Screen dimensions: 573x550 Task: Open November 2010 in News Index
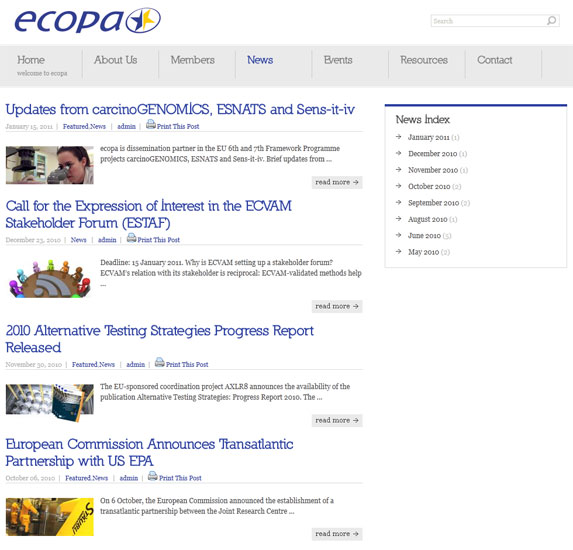[x=433, y=170]
